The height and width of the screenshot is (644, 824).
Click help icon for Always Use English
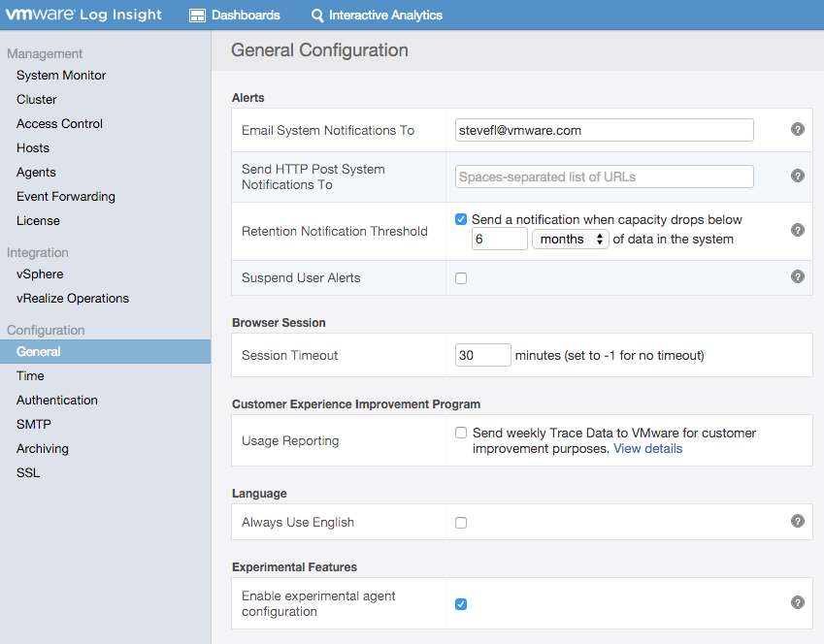click(x=798, y=521)
